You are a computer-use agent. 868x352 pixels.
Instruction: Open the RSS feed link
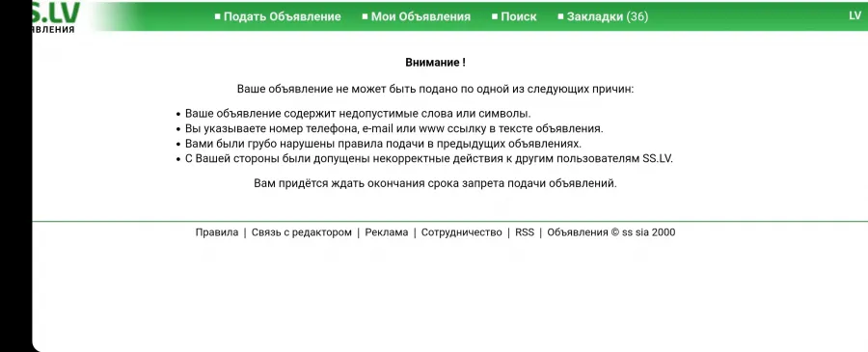pyautogui.click(x=525, y=232)
